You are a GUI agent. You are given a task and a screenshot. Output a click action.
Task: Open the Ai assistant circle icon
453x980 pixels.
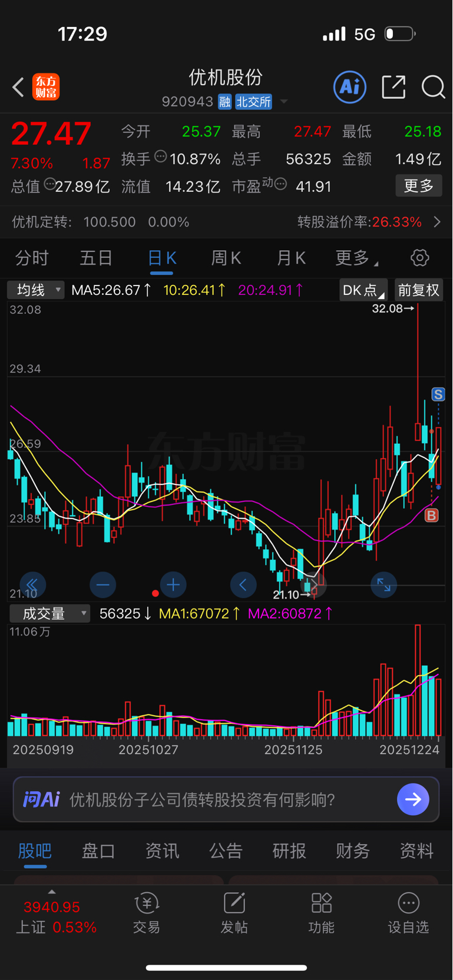point(350,87)
